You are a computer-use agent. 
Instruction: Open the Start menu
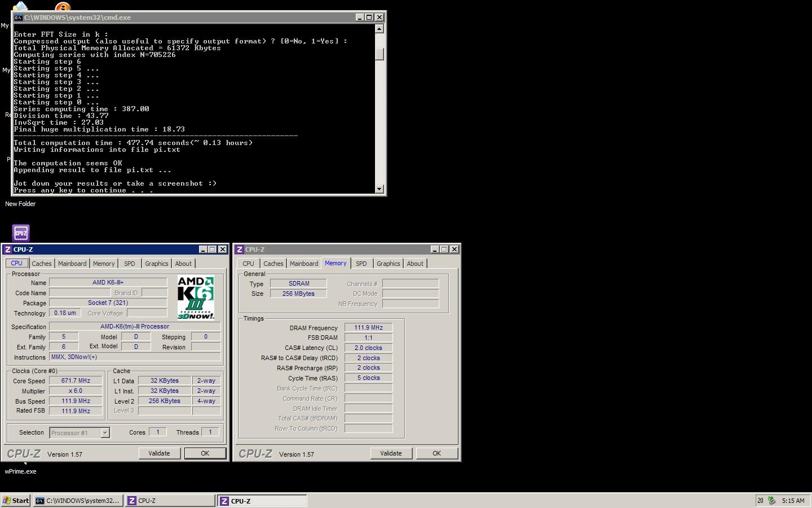point(16,501)
